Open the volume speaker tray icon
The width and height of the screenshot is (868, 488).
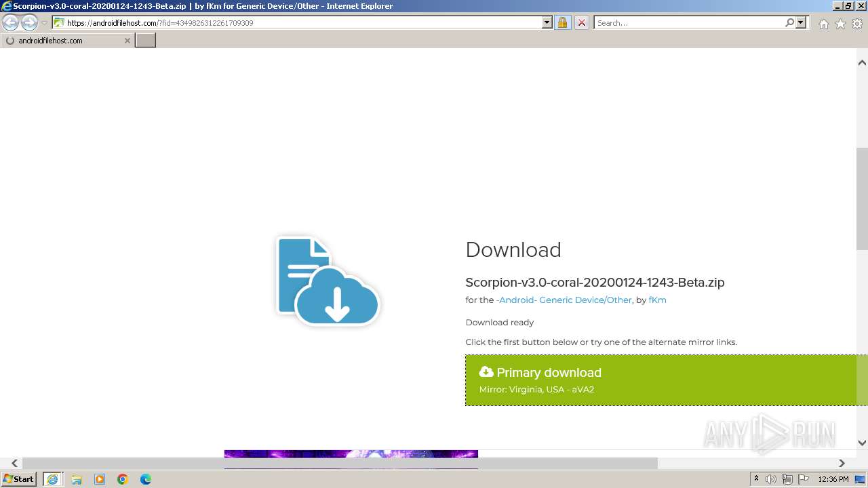click(771, 479)
